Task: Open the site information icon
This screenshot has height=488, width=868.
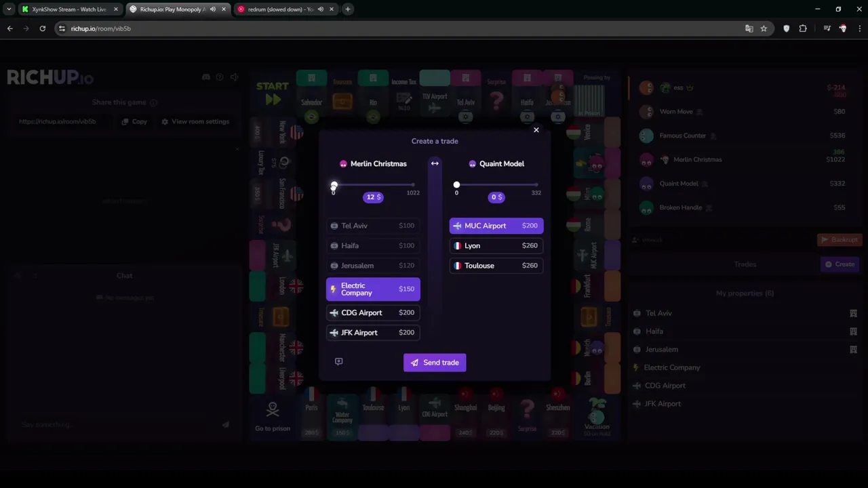Action: (62, 28)
